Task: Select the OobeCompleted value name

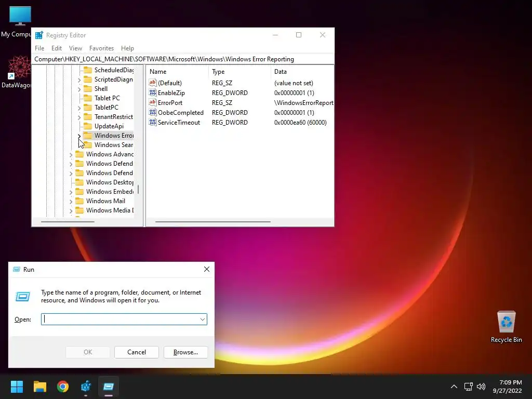Action: pyautogui.click(x=180, y=113)
